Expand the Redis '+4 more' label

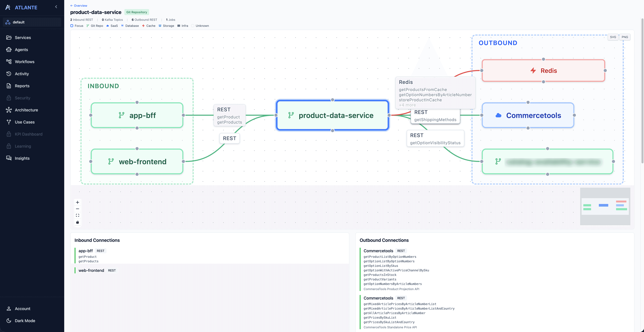(407, 105)
